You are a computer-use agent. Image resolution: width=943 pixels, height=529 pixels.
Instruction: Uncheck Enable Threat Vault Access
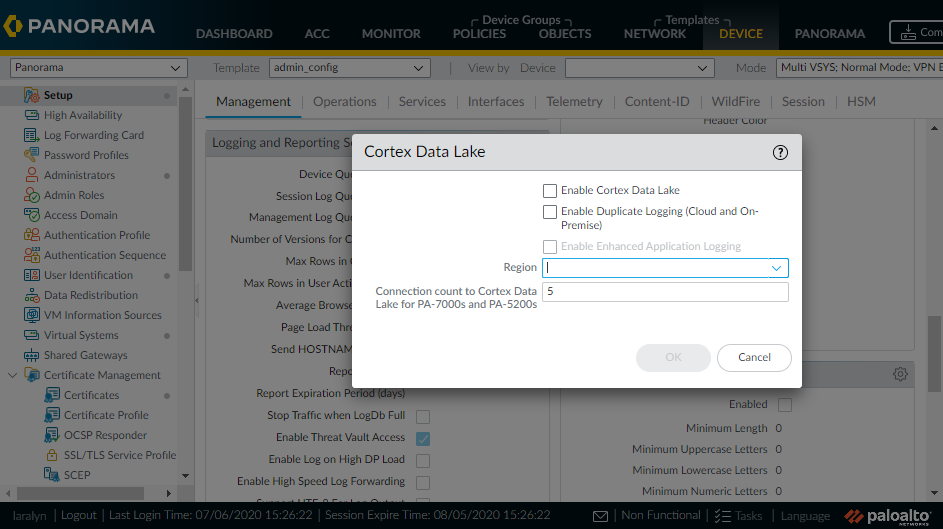(423, 438)
